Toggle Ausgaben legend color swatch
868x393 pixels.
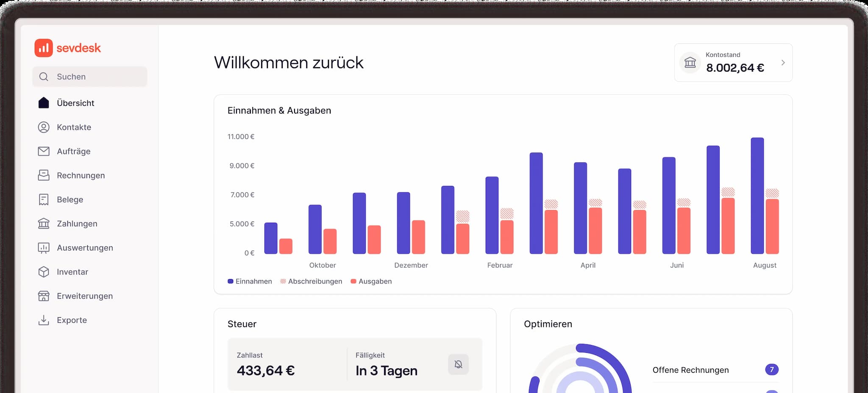[x=353, y=281]
